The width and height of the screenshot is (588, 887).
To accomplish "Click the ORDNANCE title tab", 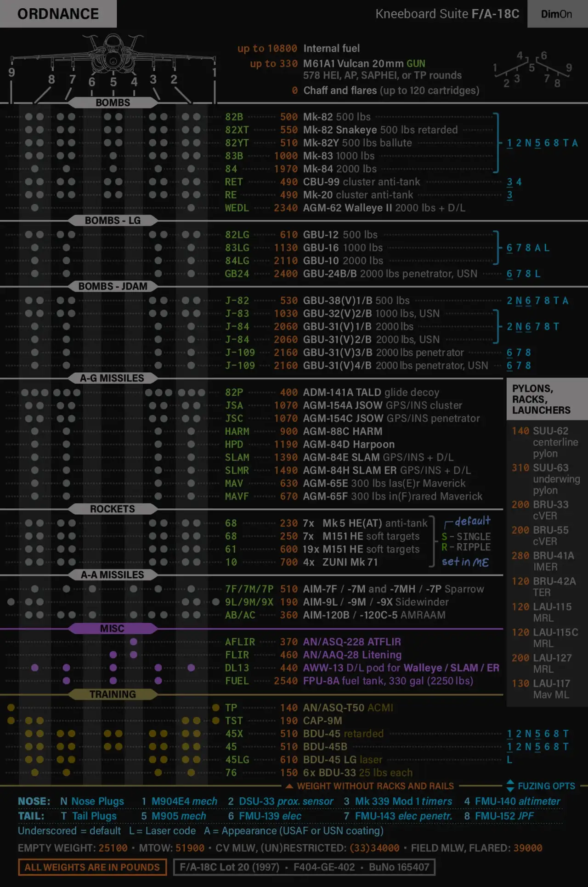I will pos(58,14).
